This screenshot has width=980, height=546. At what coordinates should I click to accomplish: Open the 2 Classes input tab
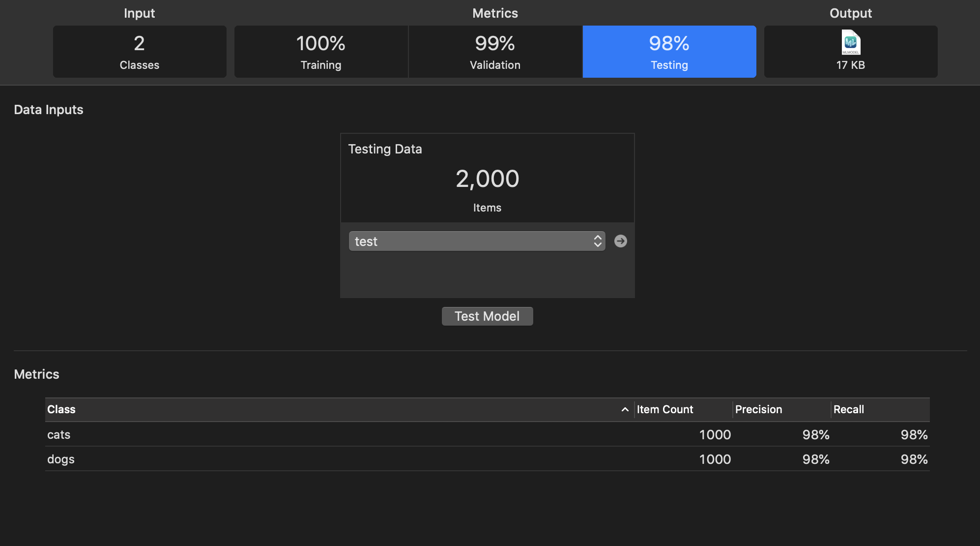(140, 52)
